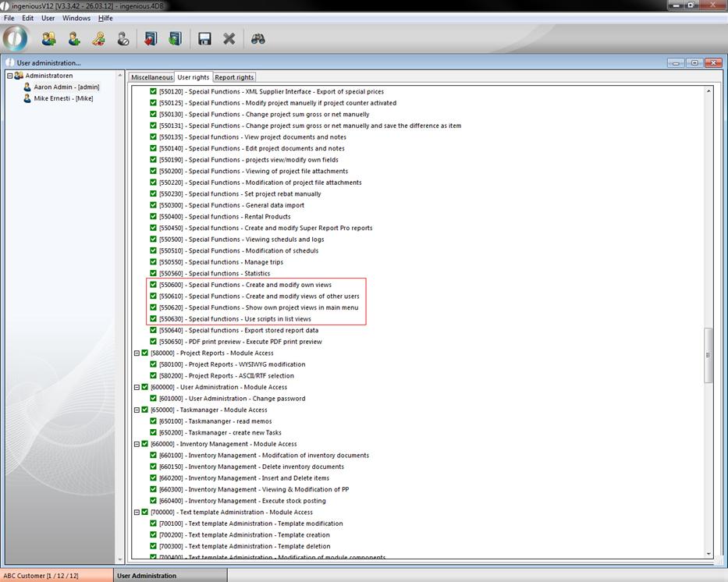
Task: Click the deactivate user toolbar icon
Action: (x=123, y=38)
